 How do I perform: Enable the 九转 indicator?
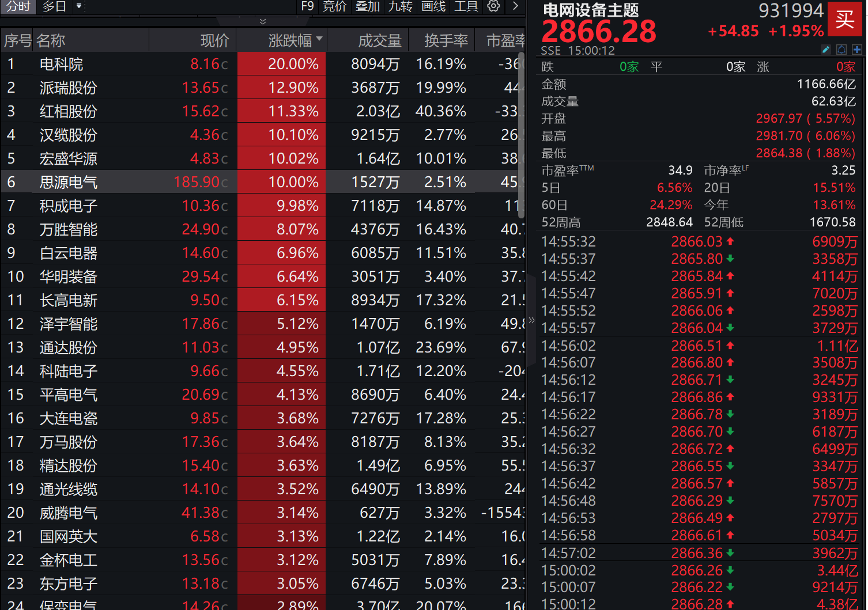pyautogui.click(x=401, y=6)
